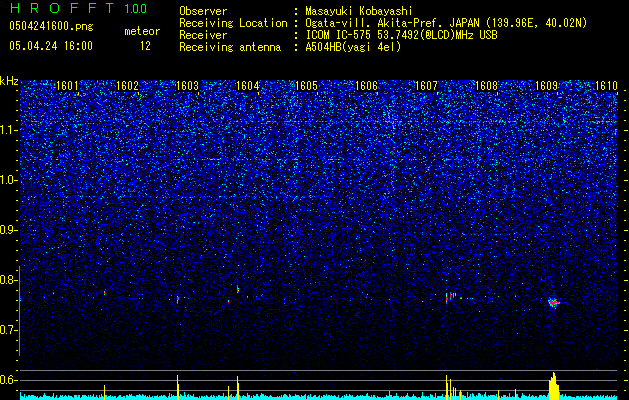629x400 pixels.
Task: Click the Receiving Location label
Action: click(x=233, y=23)
